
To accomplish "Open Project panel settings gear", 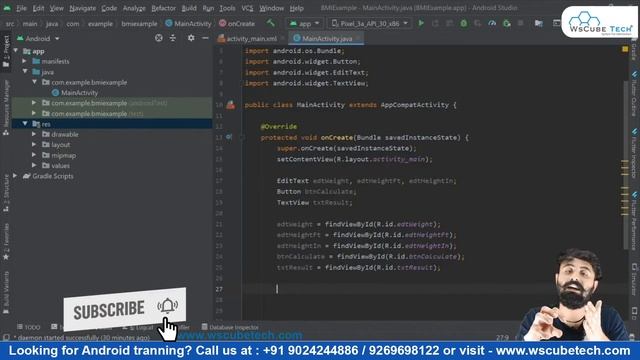I will (191, 38).
